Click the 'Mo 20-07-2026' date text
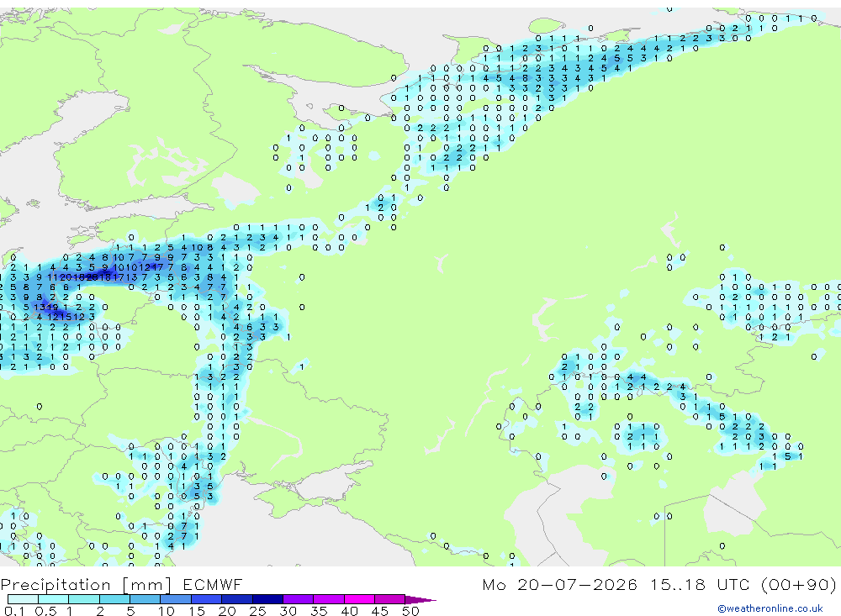 (x=559, y=584)
